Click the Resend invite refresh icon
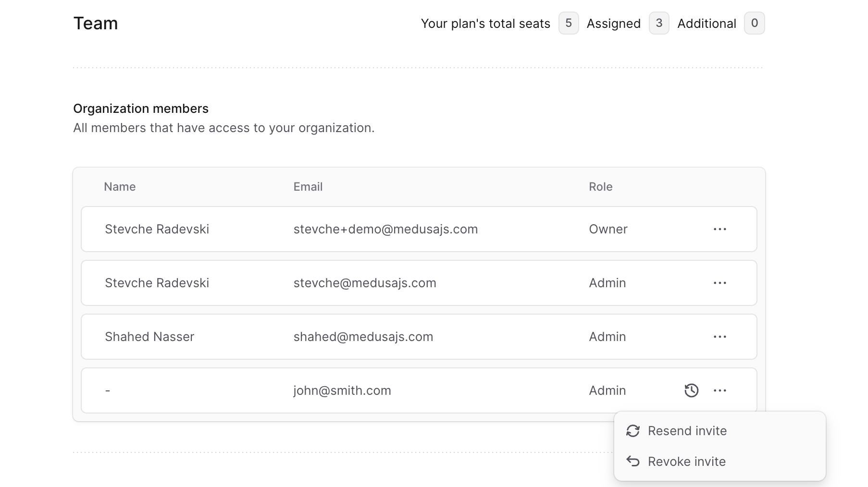Screen dimensions: 868x487 [x=633, y=431]
